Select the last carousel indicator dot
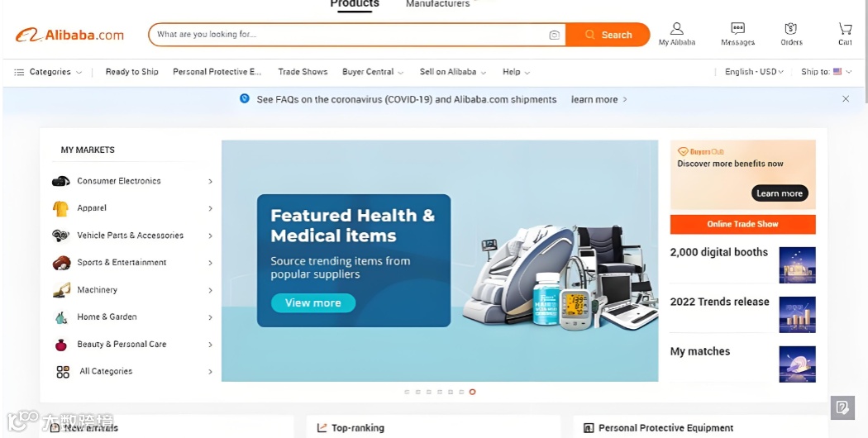This screenshot has height=438, width=868. (x=472, y=392)
